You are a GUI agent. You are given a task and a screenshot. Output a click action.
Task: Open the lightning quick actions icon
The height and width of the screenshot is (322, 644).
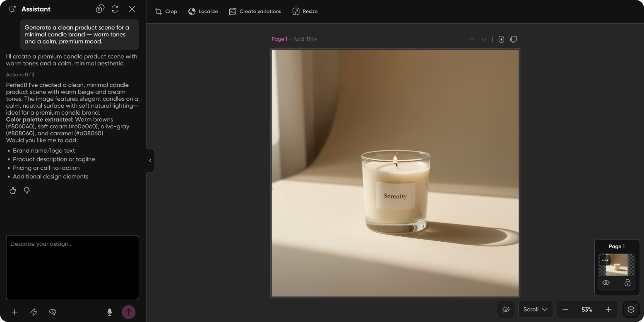pyautogui.click(x=34, y=312)
